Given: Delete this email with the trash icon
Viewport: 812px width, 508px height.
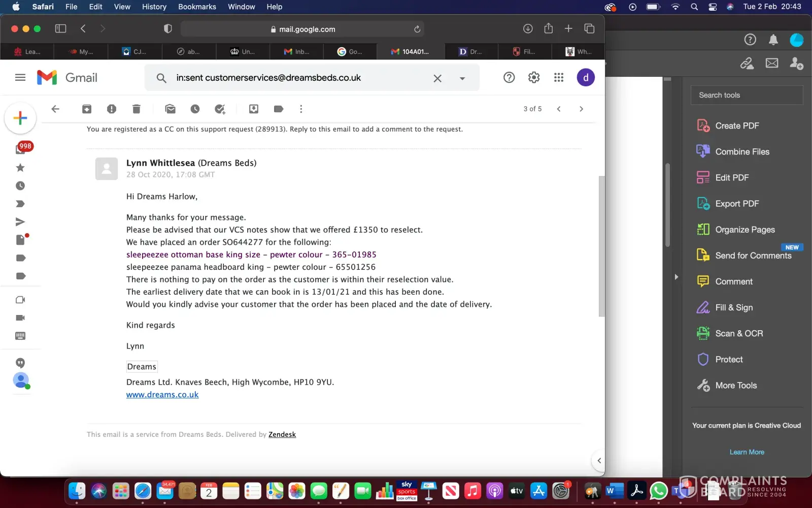Looking at the screenshot, I should [136, 109].
